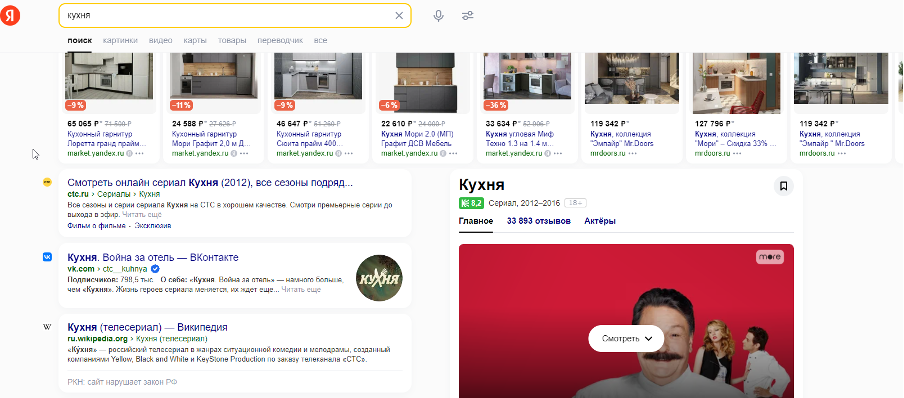Click the CTC favicon beside first result
This screenshot has width=904, height=398.
point(47,182)
